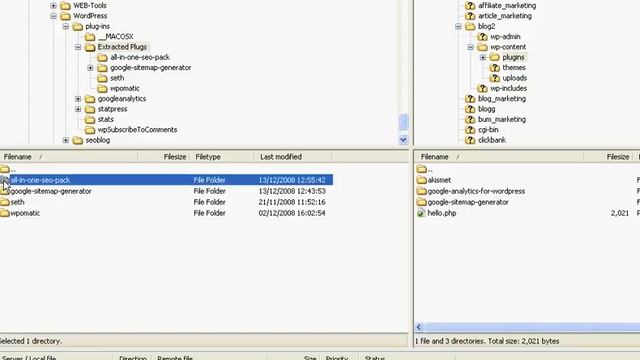Click the affiliate_marketing unknown-folder icon

(470, 6)
